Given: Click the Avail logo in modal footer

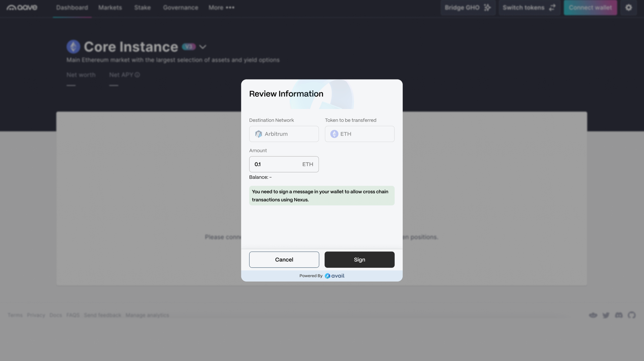Looking at the screenshot, I should (x=335, y=276).
